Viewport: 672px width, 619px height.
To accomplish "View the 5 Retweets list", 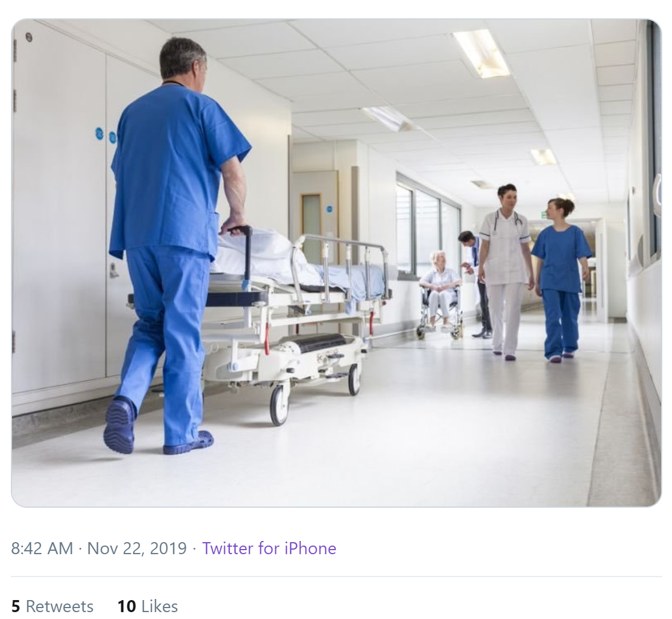I will 52,606.
